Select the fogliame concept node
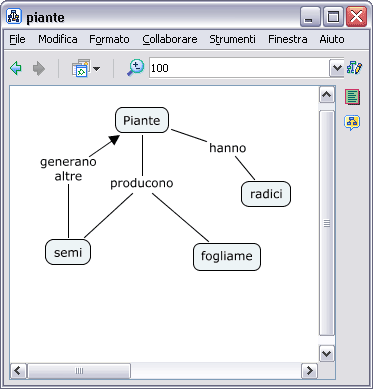This screenshot has width=373, height=389. pyautogui.click(x=227, y=257)
